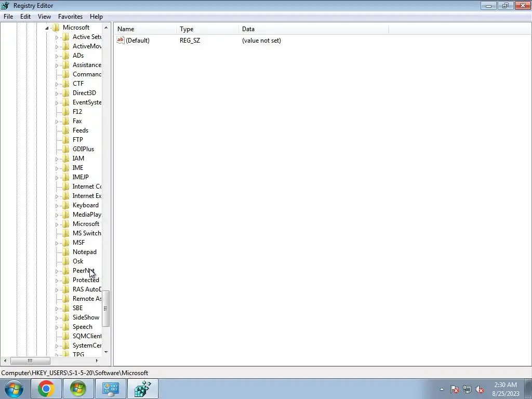Select the MediaPlayer registry key

87,215
